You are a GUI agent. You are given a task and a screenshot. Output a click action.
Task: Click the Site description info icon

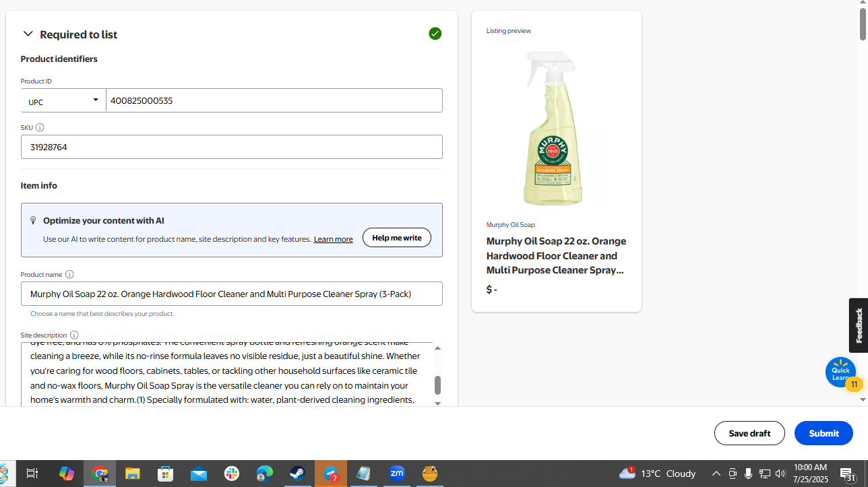coord(74,335)
